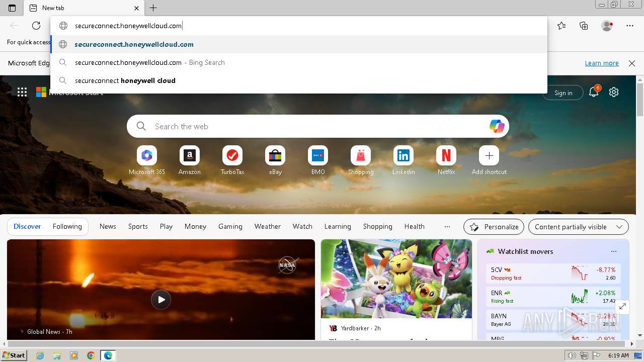Open the Shopping shortcut
The height and width of the screenshot is (362, 644).
pyautogui.click(x=361, y=160)
